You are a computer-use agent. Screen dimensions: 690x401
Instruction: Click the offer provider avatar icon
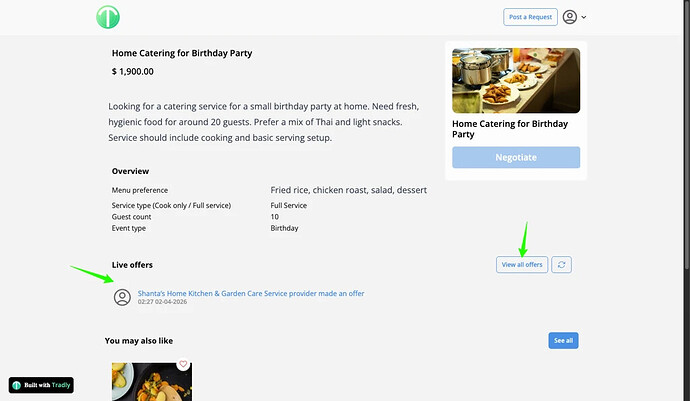point(122,297)
